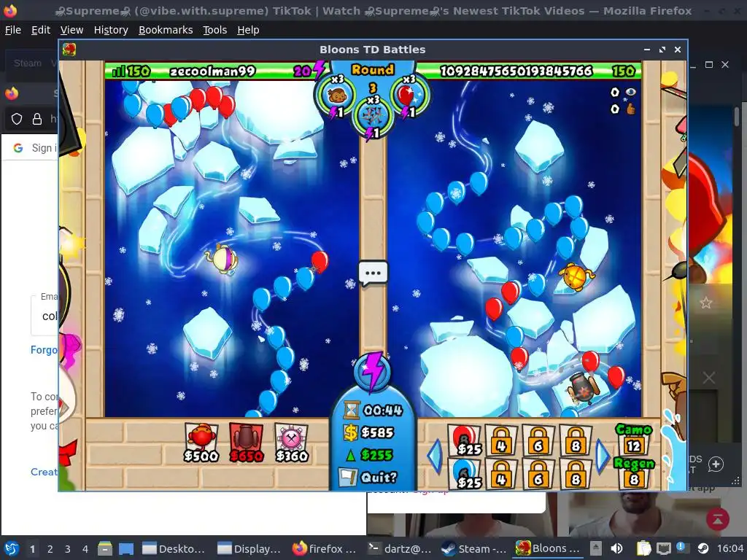This screenshot has width=747, height=560.
Task: Open the desktop start menu icon
Action: click(12, 548)
